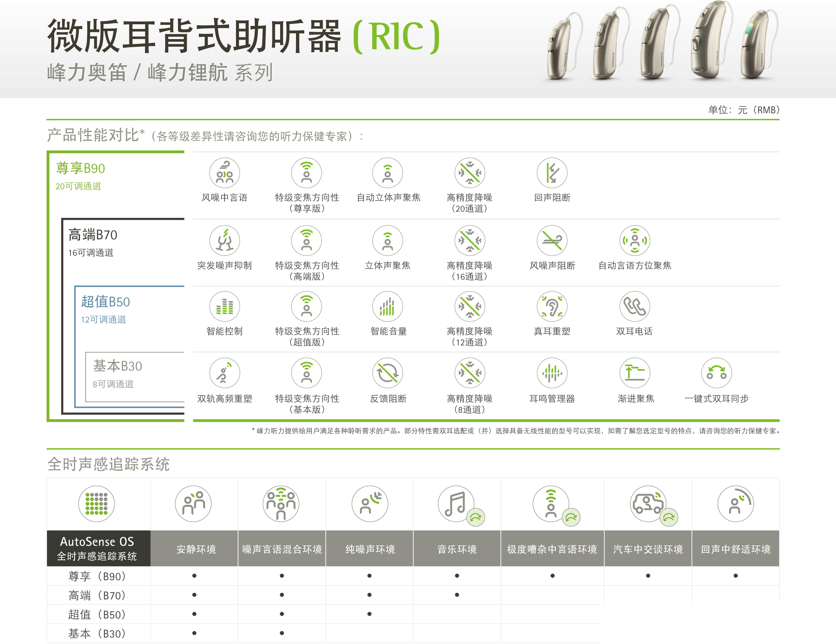Click the 超值B50 tier heading
The height and width of the screenshot is (644, 836).
[x=105, y=302]
